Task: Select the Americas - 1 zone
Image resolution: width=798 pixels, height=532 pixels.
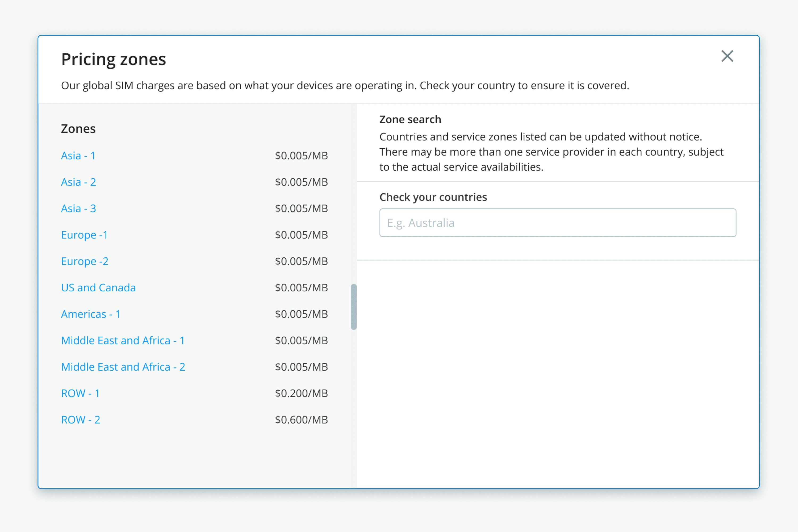Action: [x=91, y=314]
